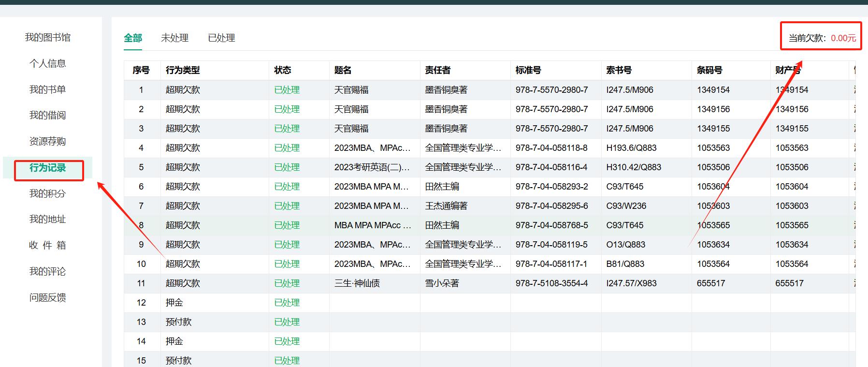The width and height of the screenshot is (868, 367).
Task: Click the 题名 column header
Action: pyautogui.click(x=343, y=70)
